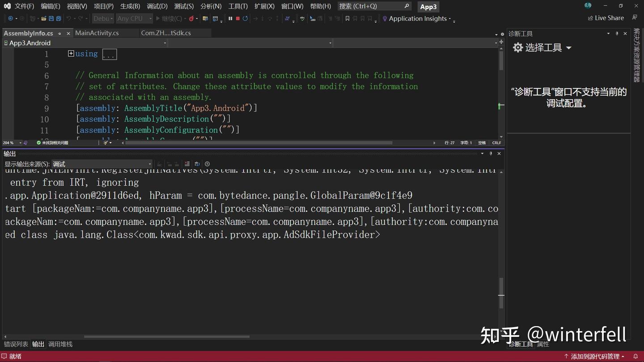Viewport: 644px width, 362px height.
Task: Open the 文件(F) menu
Action: coord(24,6)
